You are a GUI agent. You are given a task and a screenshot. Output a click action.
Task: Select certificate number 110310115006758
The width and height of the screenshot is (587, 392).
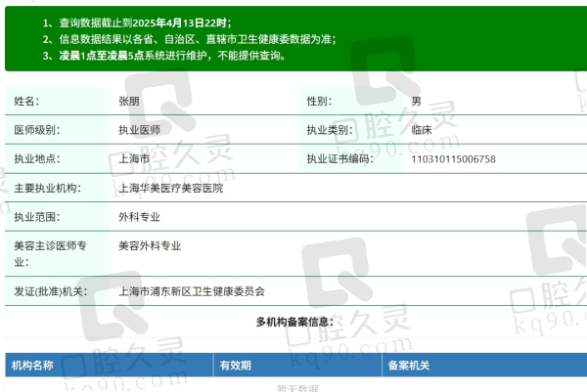tap(453, 159)
